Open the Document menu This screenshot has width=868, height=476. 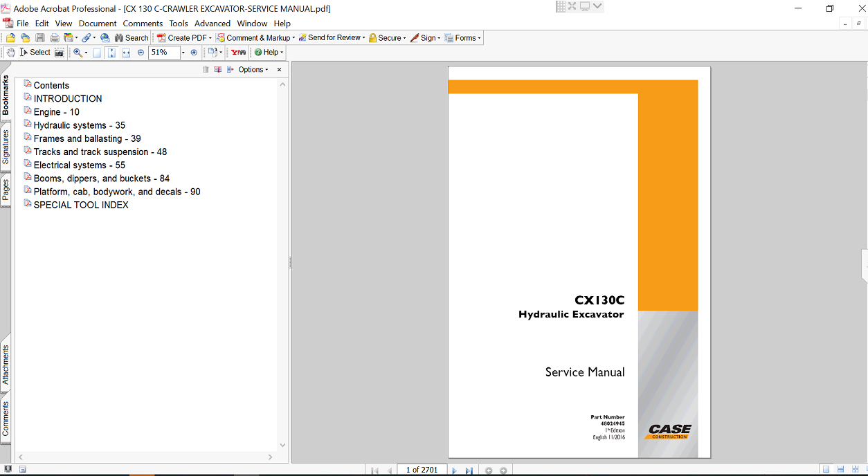[98, 24]
